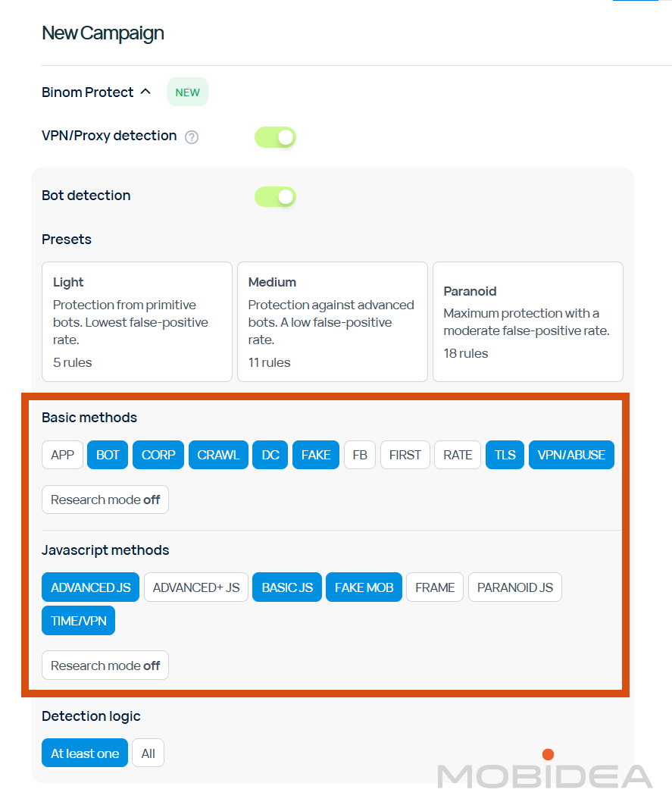Toggle the CRAWL method chip

point(218,455)
